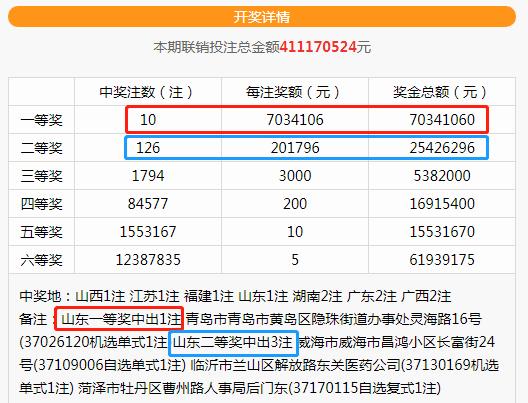Image resolution: width=528 pixels, height=403 pixels.
Task: Click fourth prize amount 200
Action: (295, 204)
